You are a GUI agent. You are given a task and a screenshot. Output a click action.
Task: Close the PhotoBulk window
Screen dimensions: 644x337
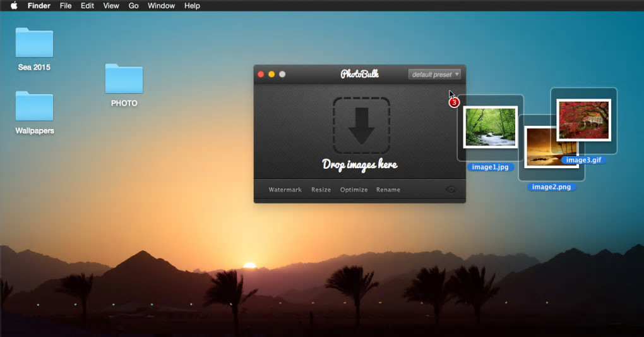(x=261, y=75)
